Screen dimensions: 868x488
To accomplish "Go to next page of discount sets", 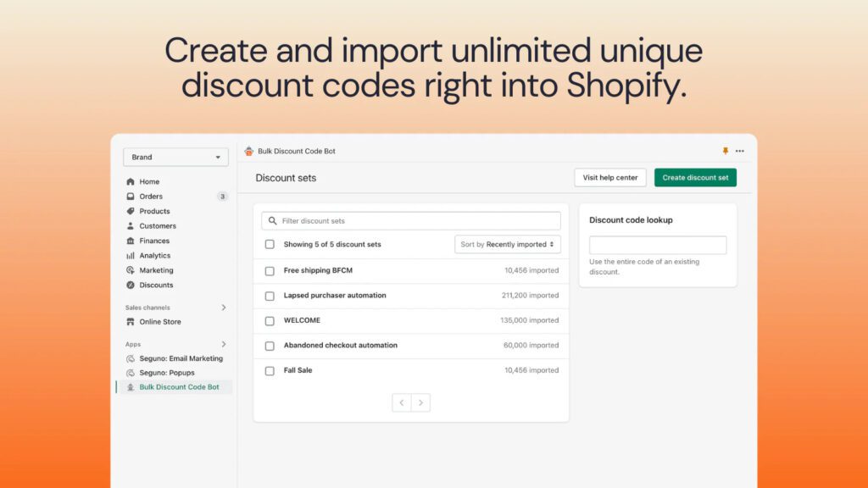I will 421,403.
